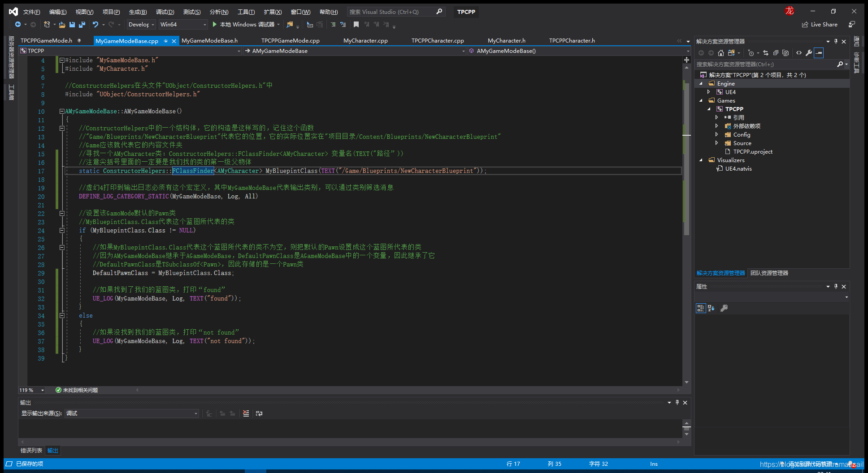Open Live Share
868x473 pixels.
tap(820, 25)
